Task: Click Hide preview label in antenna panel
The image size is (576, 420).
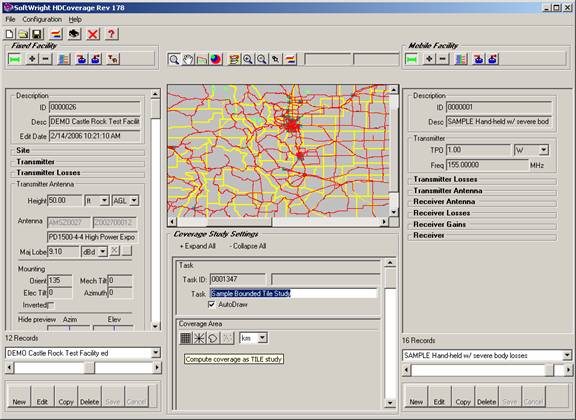Action: (x=37, y=320)
